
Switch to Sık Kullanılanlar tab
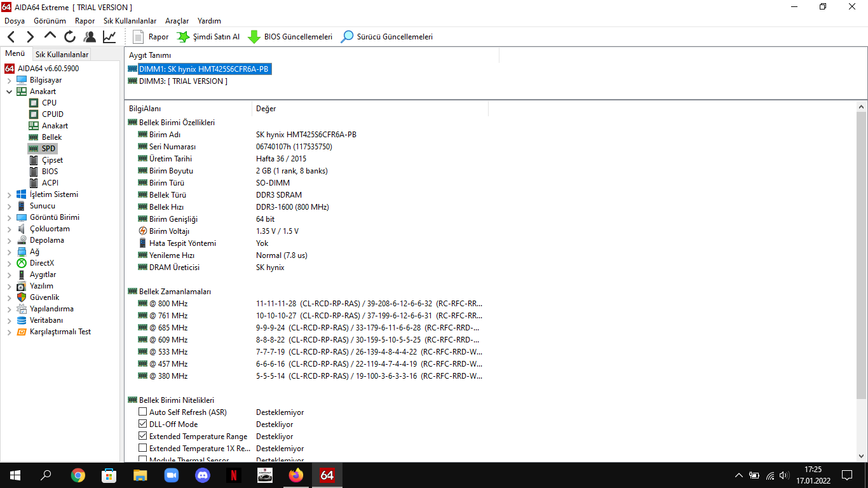click(x=62, y=55)
